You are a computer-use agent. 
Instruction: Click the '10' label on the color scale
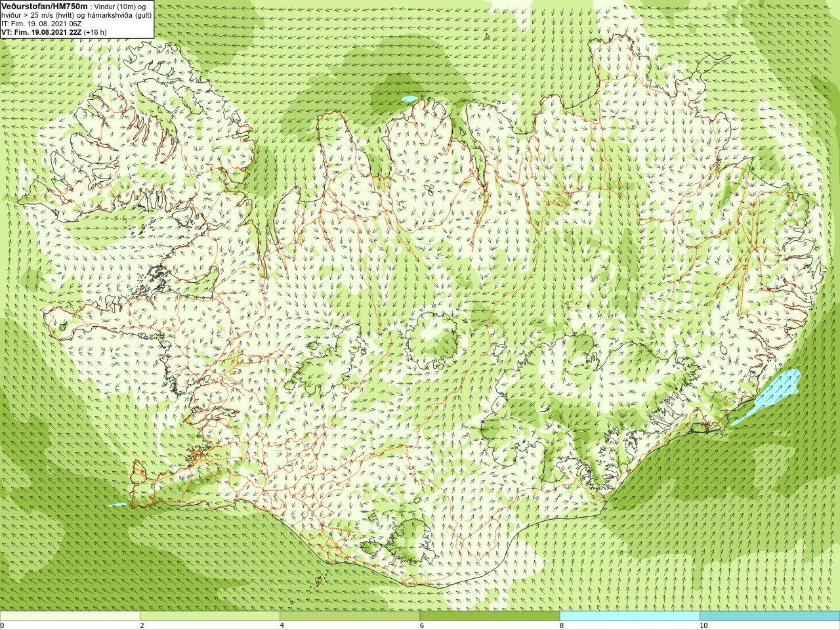pos(703,625)
